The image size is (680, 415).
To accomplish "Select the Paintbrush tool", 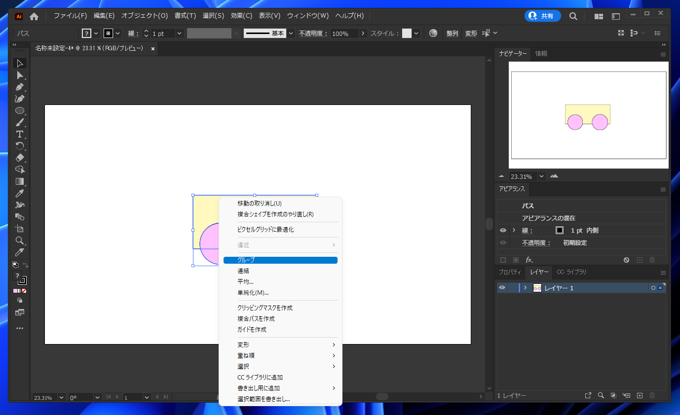I will (20, 122).
